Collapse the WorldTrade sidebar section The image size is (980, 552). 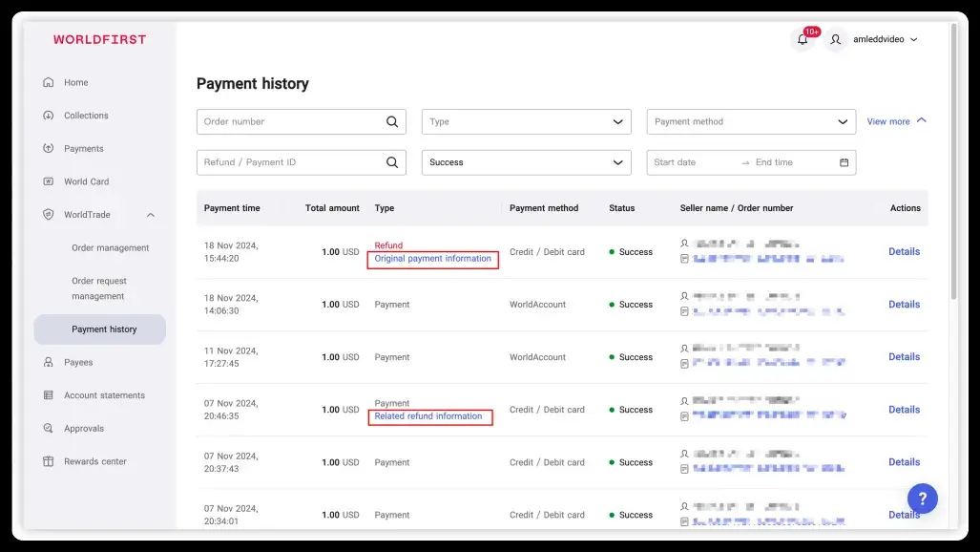coord(150,215)
